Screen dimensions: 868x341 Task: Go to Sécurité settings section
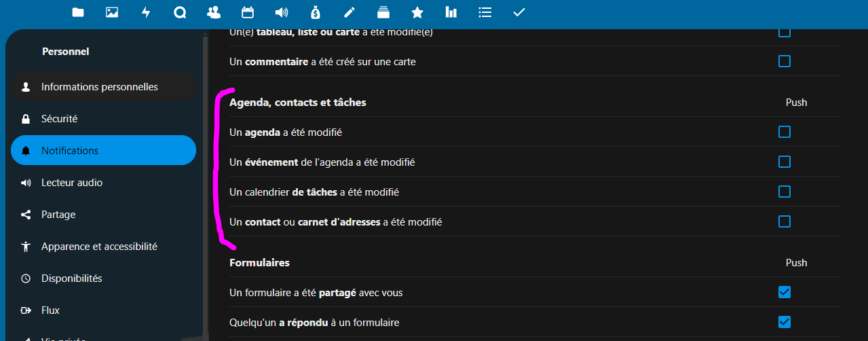[x=60, y=119]
